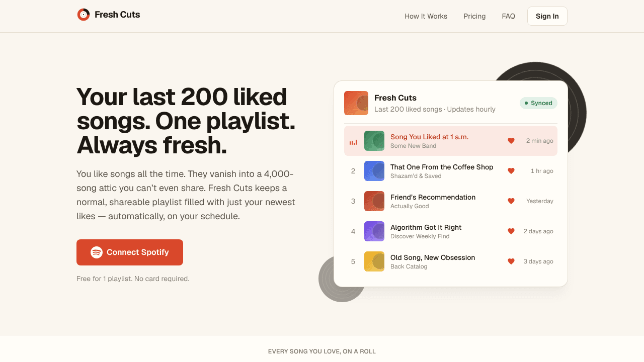The height and width of the screenshot is (362, 644).
Task: Toggle heart on That One From the Coffee Shop
Action: pyautogui.click(x=511, y=171)
